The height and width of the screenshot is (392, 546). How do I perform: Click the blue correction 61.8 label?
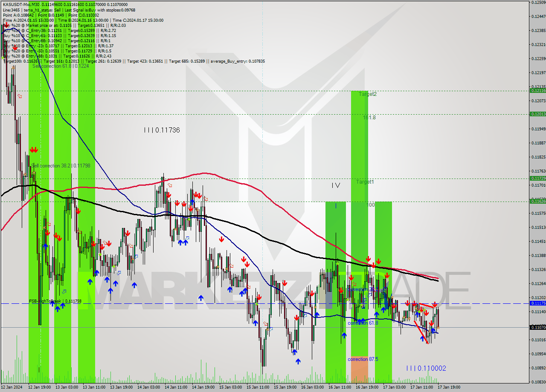(x=363, y=323)
